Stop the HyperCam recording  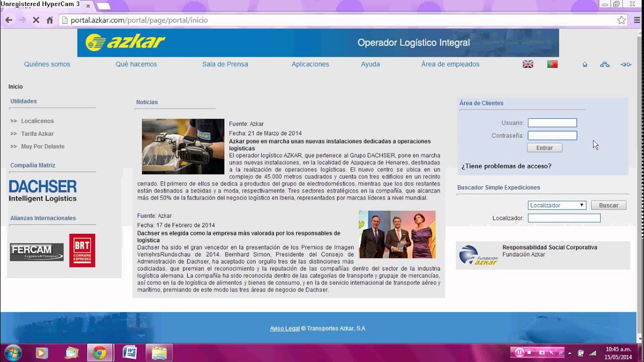(x=529, y=352)
